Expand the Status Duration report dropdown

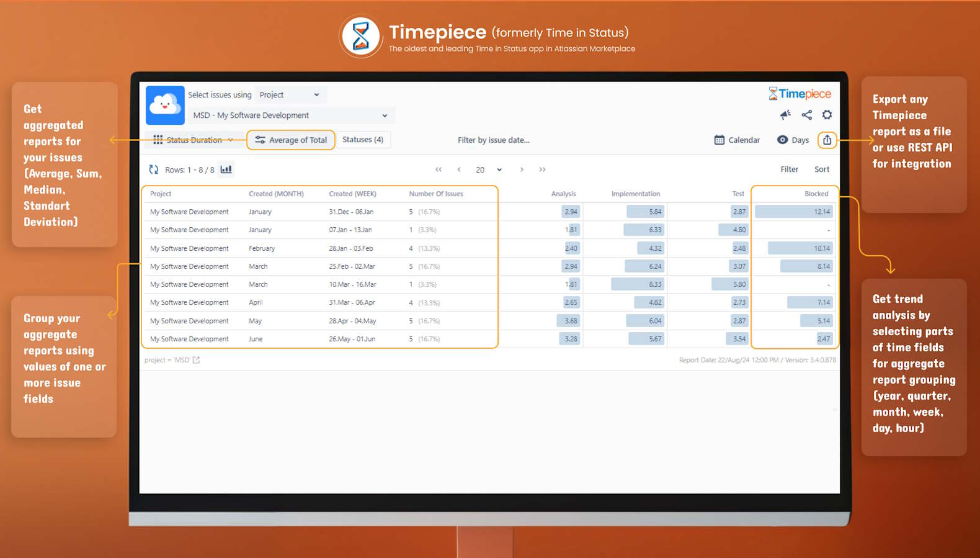[194, 140]
